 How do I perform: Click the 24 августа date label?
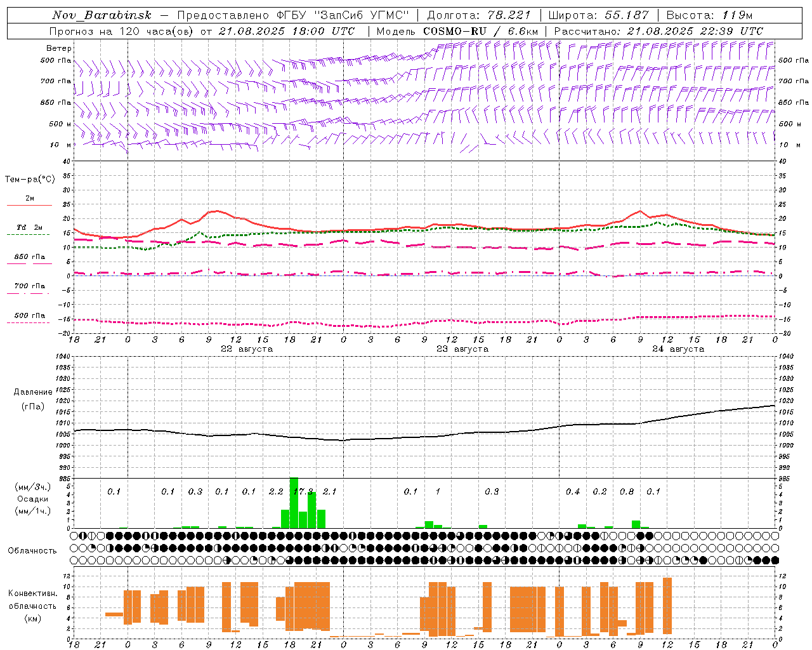pyautogui.click(x=678, y=349)
